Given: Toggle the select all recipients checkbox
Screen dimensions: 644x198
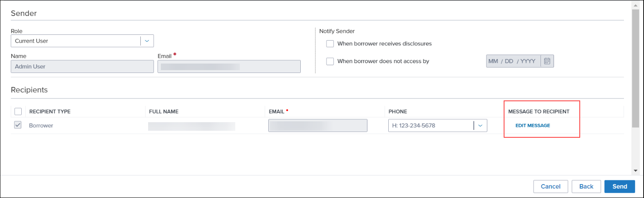Looking at the screenshot, I should point(18,112).
